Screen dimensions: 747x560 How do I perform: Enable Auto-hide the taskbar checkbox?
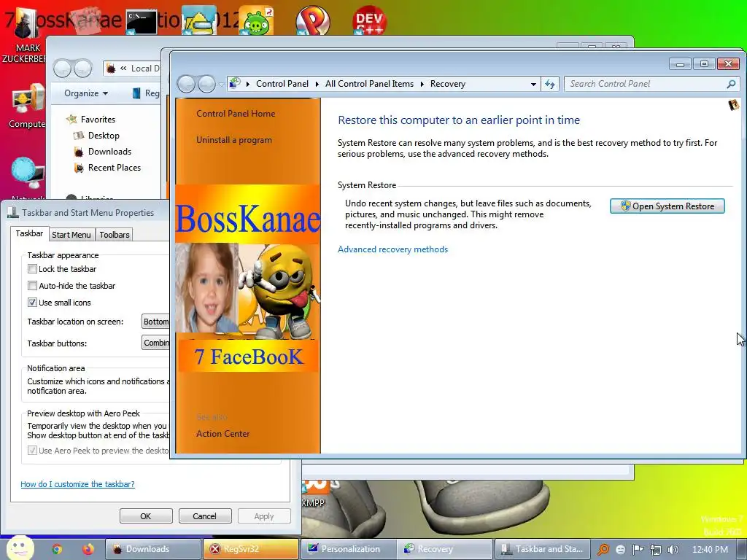pos(32,286)
